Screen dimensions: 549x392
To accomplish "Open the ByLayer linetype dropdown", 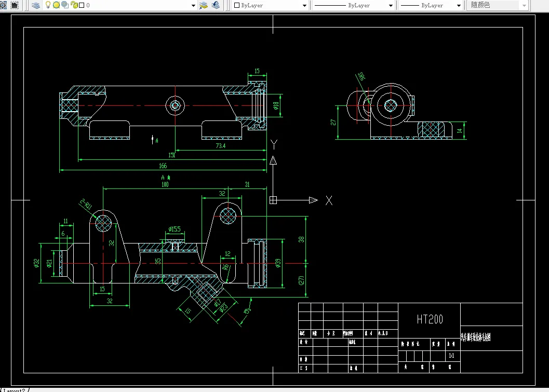I will [391, 5].
